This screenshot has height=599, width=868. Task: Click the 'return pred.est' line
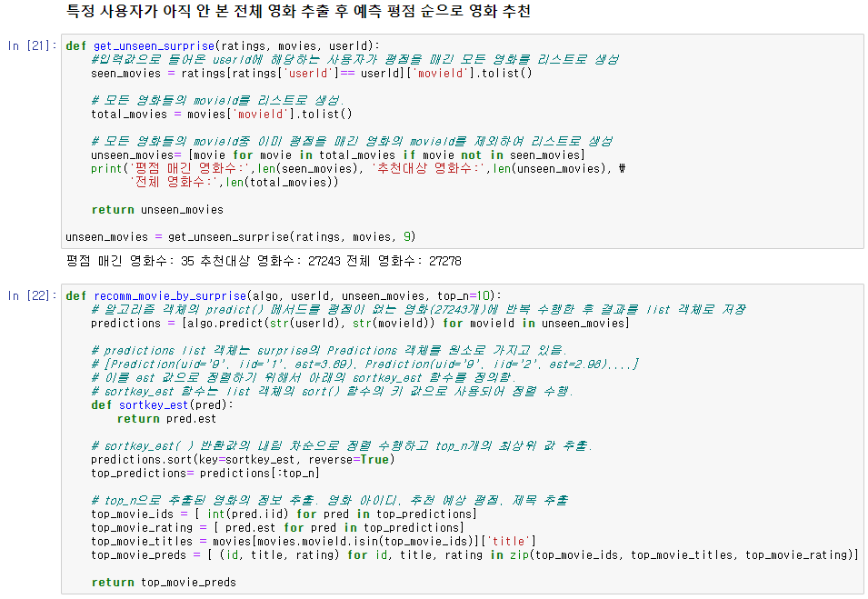coord(166,418)
